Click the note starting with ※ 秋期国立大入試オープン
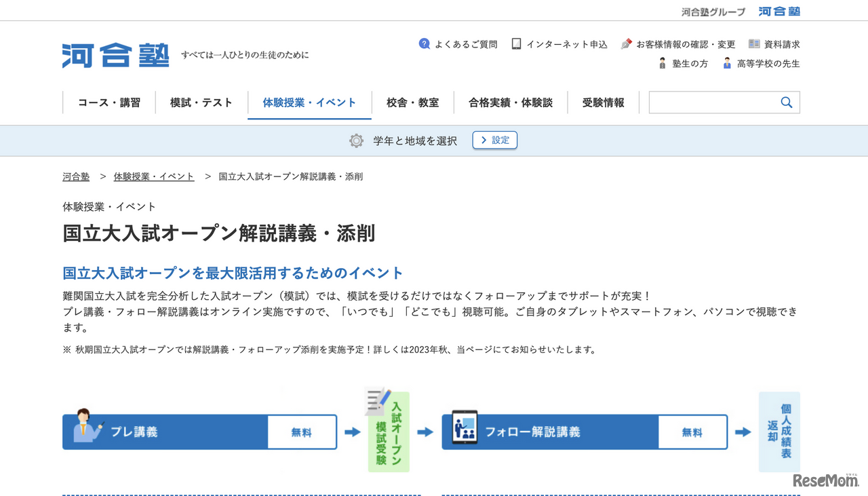Screen dimensions: 868x496 pos(330,350)
